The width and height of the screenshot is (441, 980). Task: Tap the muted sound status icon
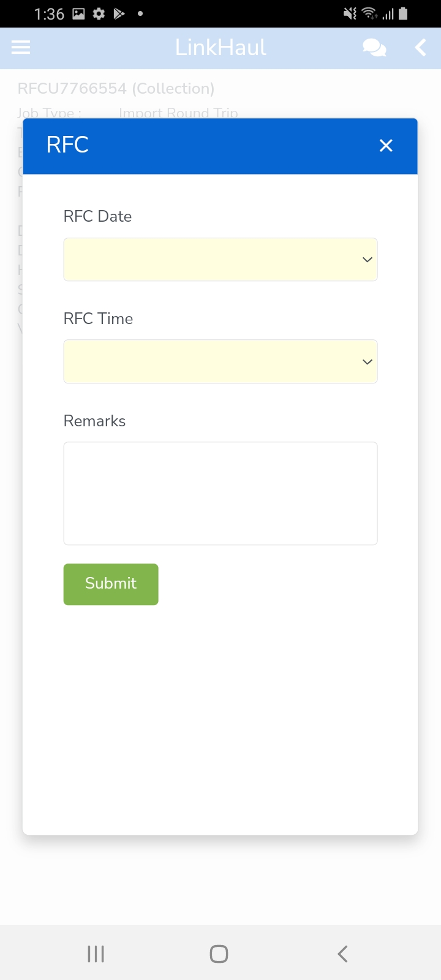tap(350, 13)
